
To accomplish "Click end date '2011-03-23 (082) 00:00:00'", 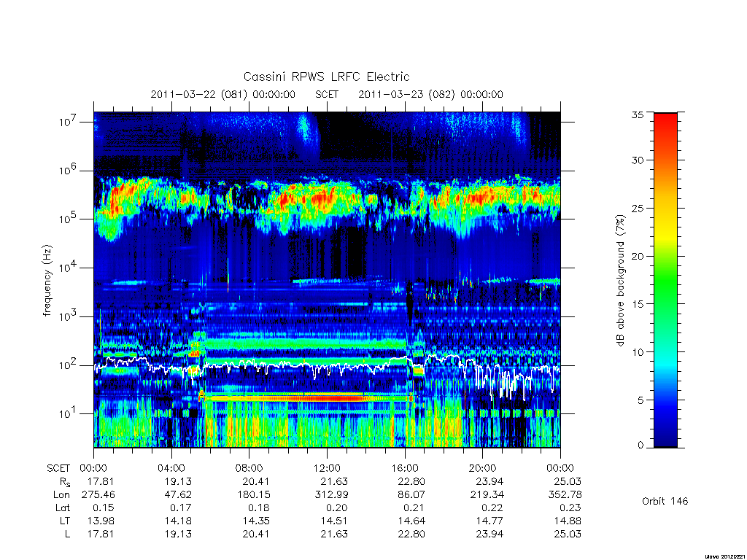I will click(x=430, y=94).
